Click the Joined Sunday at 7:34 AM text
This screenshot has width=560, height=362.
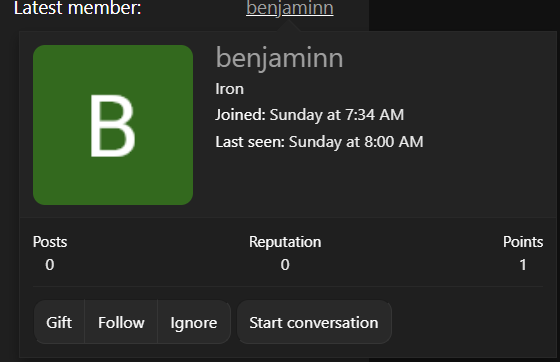309,115
